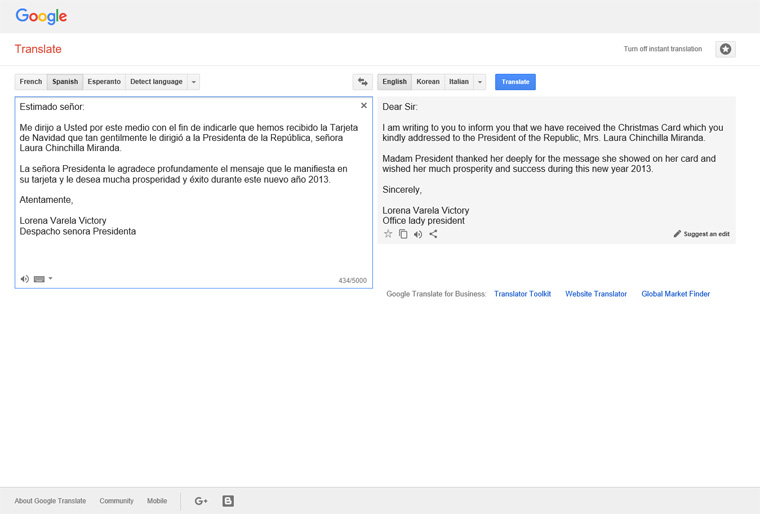Click the 434/5000 character counter
This screenshot has height=514, width=760.
tap(352, 280)
